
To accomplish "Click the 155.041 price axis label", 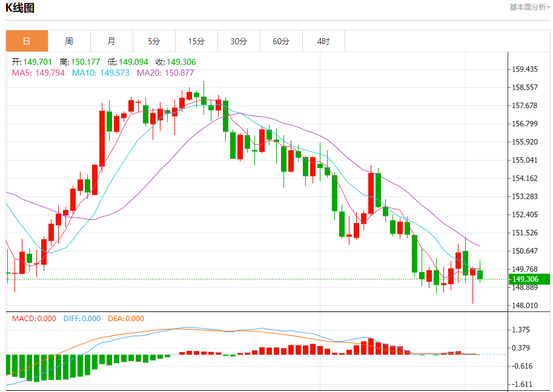I will point(525,160).
